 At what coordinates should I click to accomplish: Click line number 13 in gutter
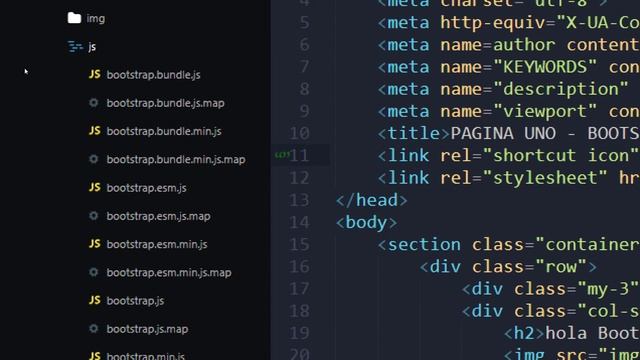click(x=300, y=200)
